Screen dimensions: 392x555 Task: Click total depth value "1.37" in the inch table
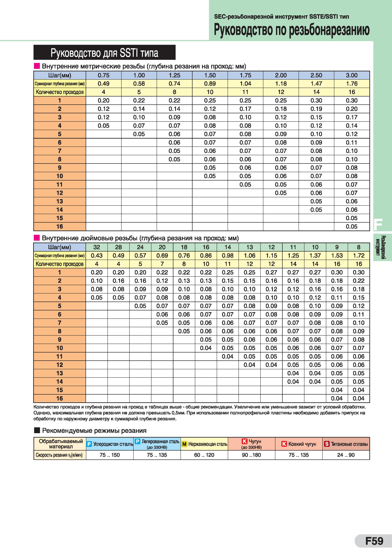pyautogui.click(x=315, y=256)
